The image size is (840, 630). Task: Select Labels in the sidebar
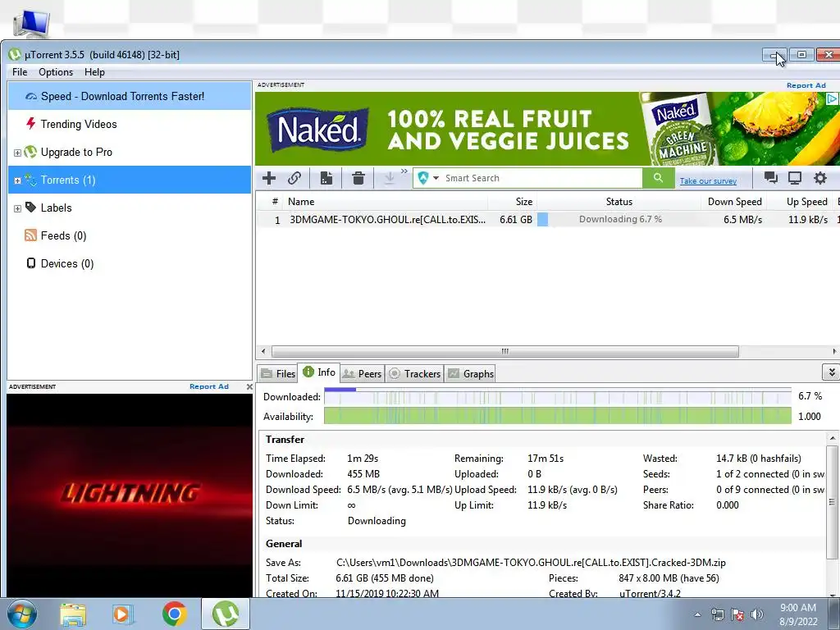[x=129, y=208]
